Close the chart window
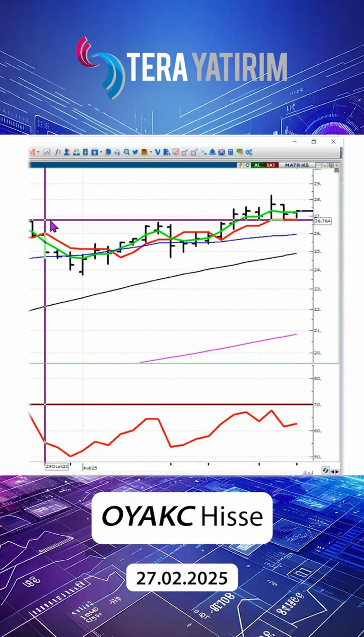Viewport: 364px width, 637px height. tap(333, 142)
